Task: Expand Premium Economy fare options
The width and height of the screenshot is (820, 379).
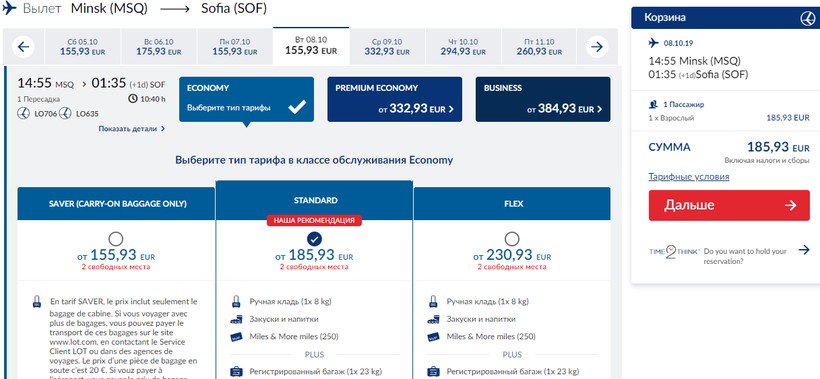Action: [x=395, y=99]
